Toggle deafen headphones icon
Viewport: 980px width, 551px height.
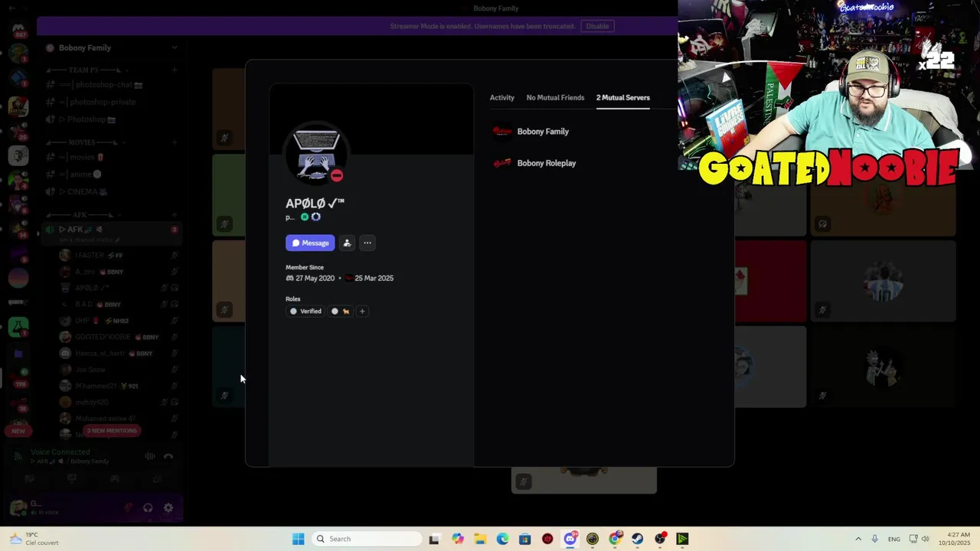[x=148, y=508]
